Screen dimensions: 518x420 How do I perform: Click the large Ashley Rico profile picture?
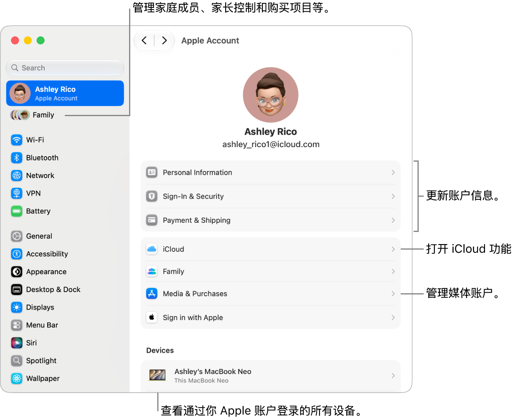271,95
